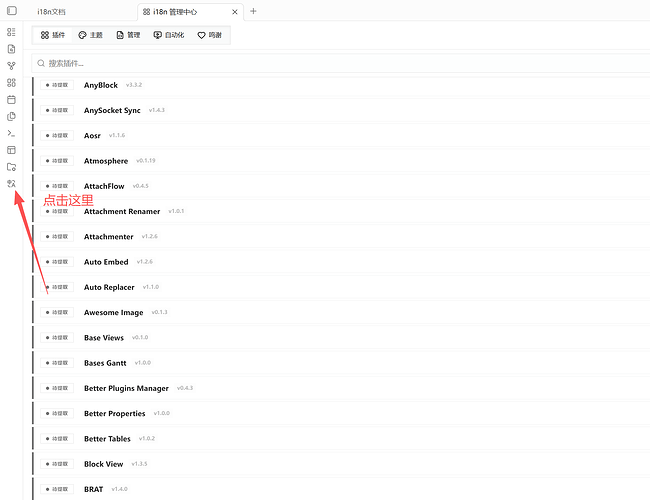Open a new tab with plus button

tap(253, 11)
